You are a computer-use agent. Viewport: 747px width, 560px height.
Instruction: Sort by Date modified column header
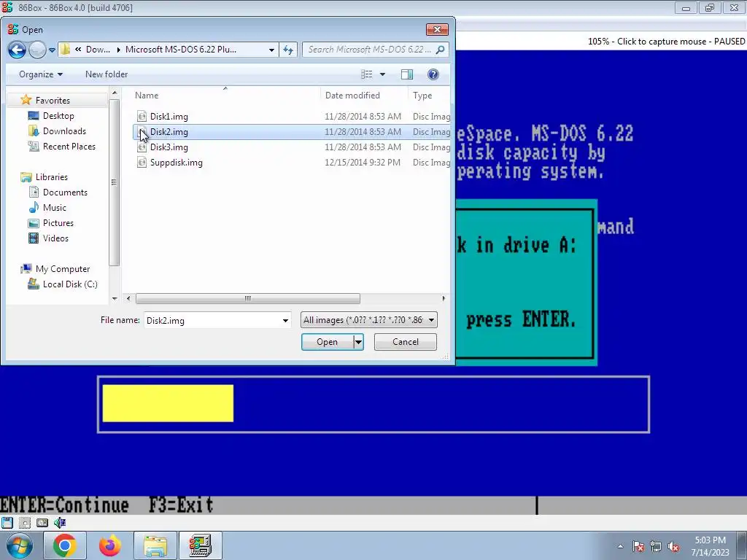pos(352,96)
